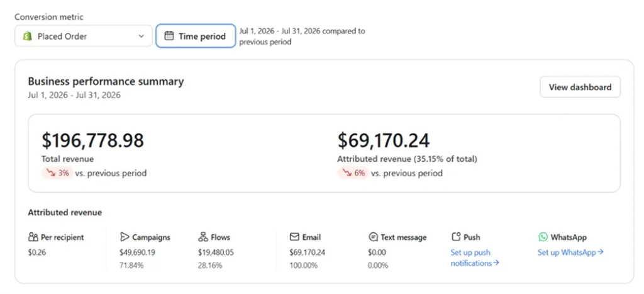The image size is (644, 294).
Task: Click the Set up push notifications link
Action: tap(475, 258)
